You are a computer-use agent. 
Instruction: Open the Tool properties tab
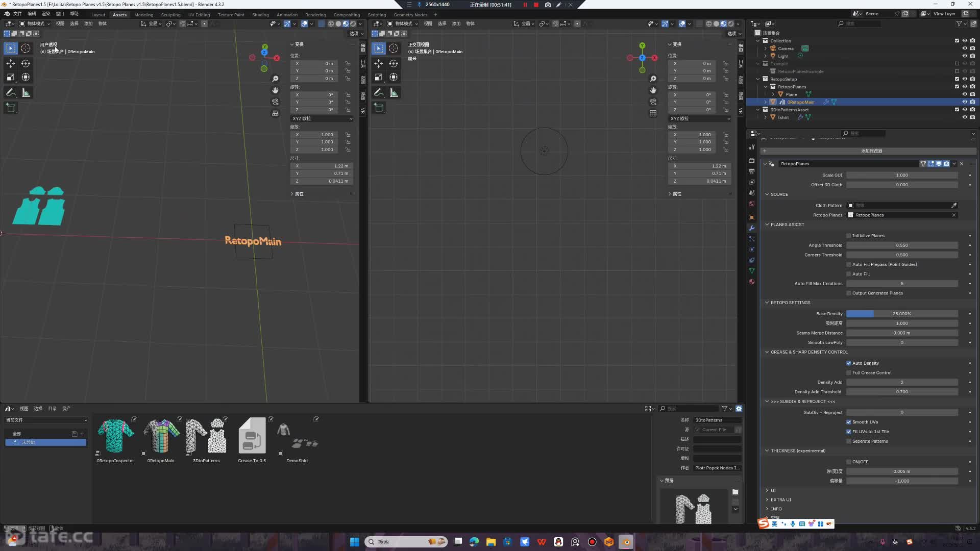pos(751,147)
